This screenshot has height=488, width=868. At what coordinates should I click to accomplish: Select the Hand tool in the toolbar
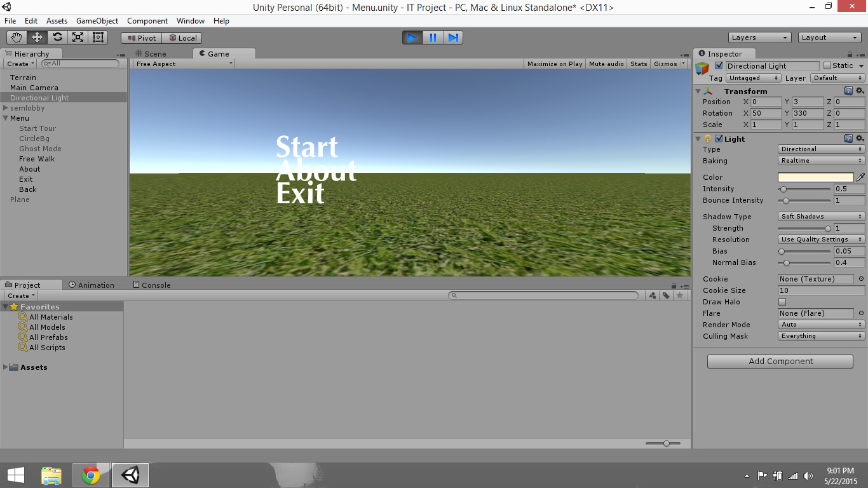click(16, 37)
